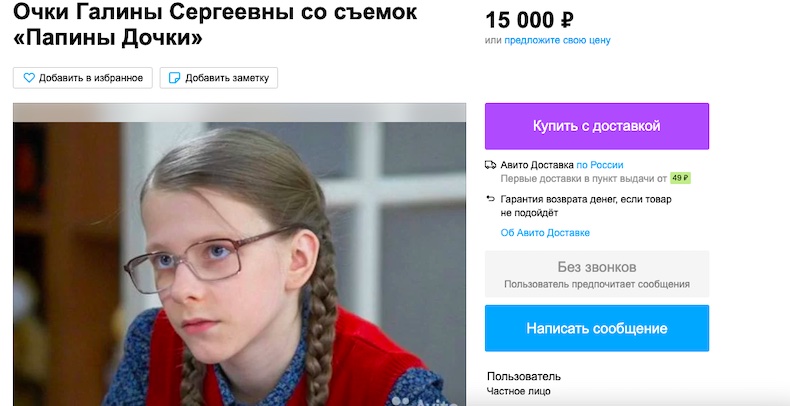The width and height of the screenshot is (790, 406).
Task: Follow the предложите свою цену link
Action: click(557, 40)
